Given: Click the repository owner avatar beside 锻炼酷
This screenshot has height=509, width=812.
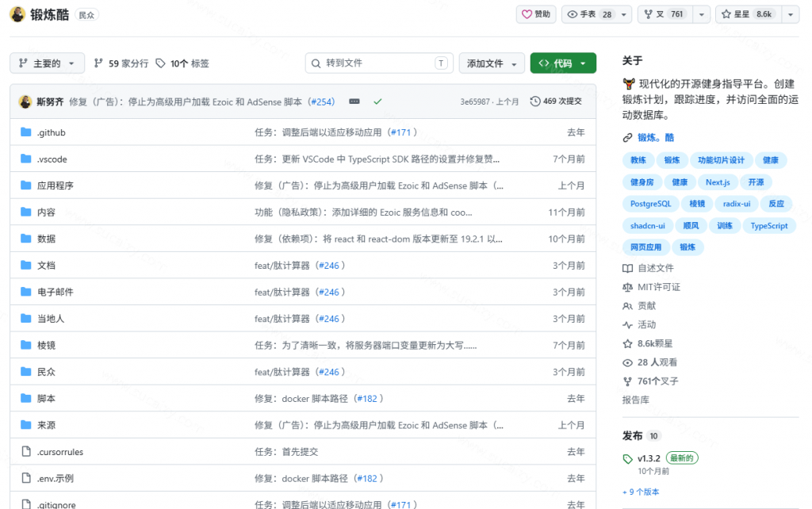Looking at the screenshot, I should tap(17, 14).
